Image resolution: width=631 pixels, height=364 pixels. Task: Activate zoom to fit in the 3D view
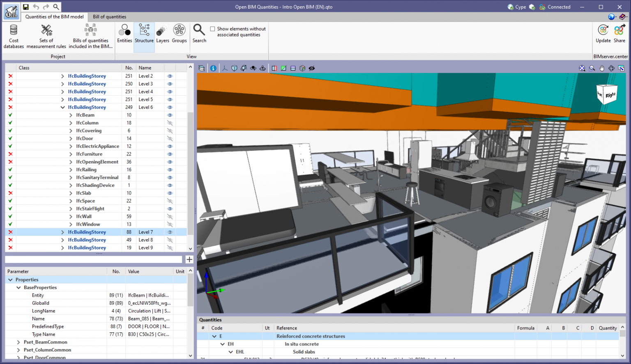tap(582, 68)
